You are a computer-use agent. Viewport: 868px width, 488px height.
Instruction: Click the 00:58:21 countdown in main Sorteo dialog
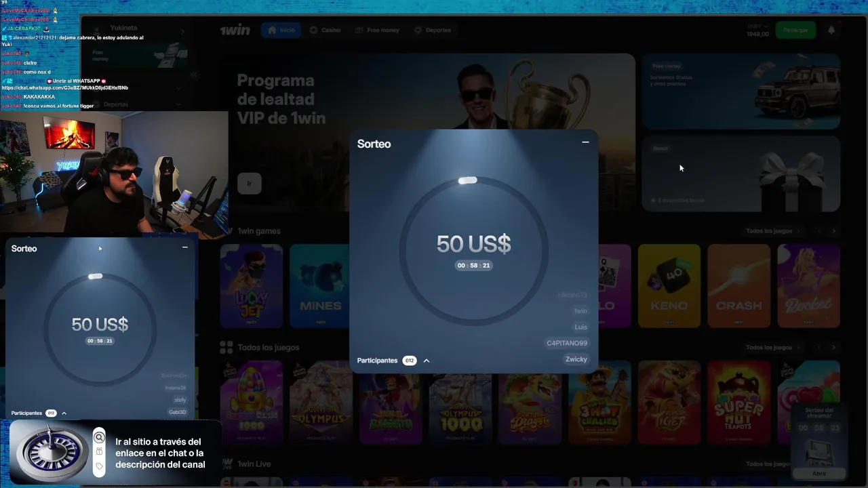[x=473, y=266]
